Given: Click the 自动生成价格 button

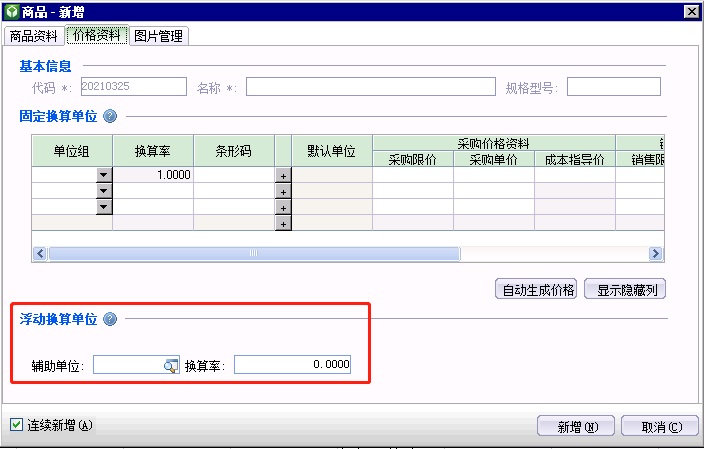Looking at the screenshot, I should 537,290.
